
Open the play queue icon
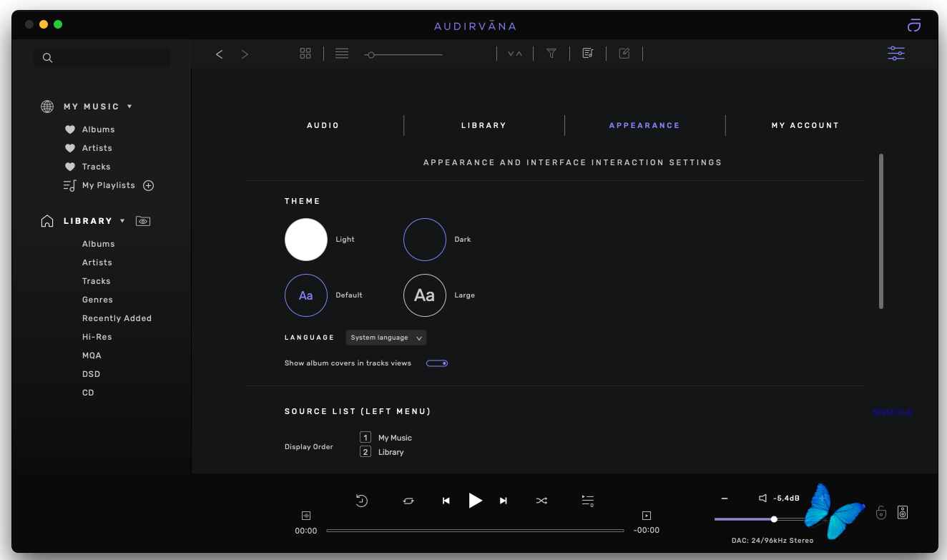click(x=588, y=501)
